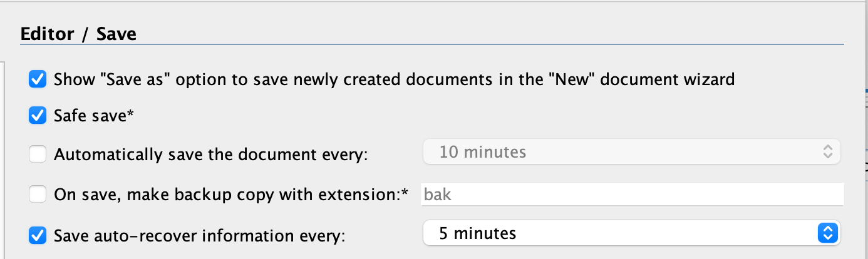Focus the bak backup extension field
Screen dimensions: 868x259
tap(632, 195)
